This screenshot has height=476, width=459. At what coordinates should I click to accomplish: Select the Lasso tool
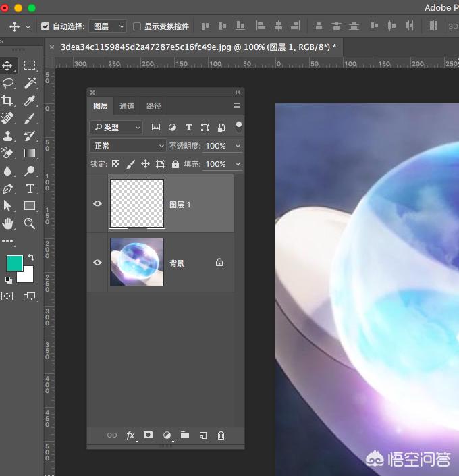coord(8,83)
